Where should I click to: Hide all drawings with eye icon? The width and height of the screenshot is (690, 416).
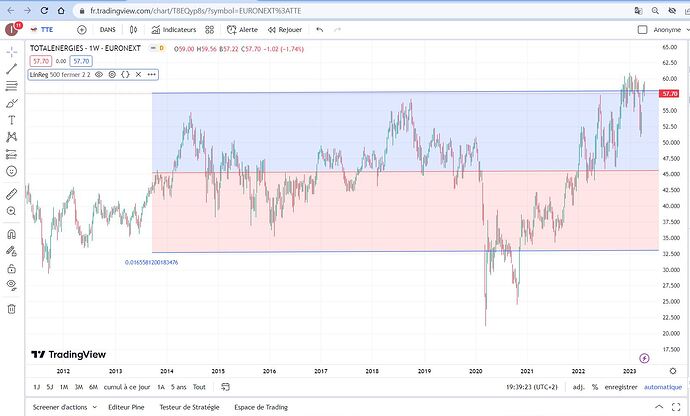click(x=12, y=286)
